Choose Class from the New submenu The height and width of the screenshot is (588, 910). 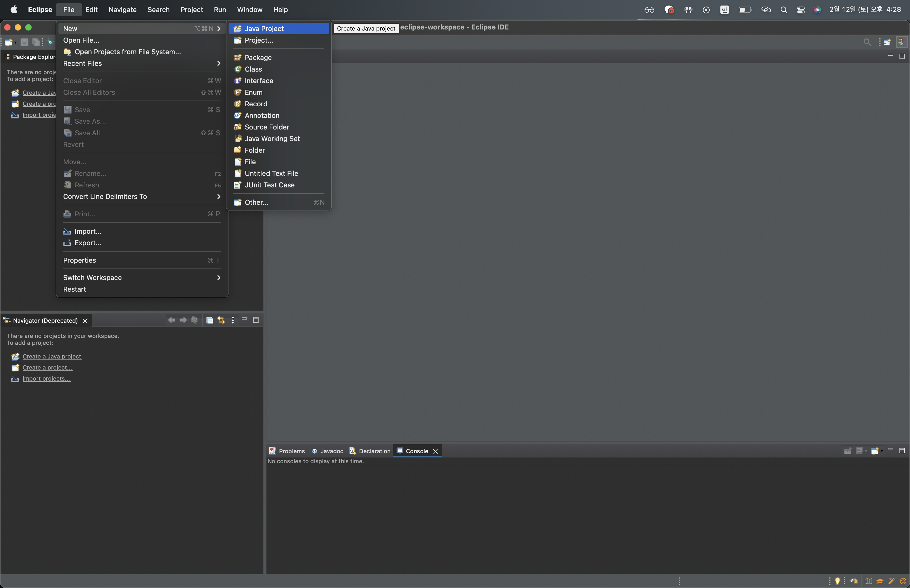pyautogui.click(x=253, y=69)
